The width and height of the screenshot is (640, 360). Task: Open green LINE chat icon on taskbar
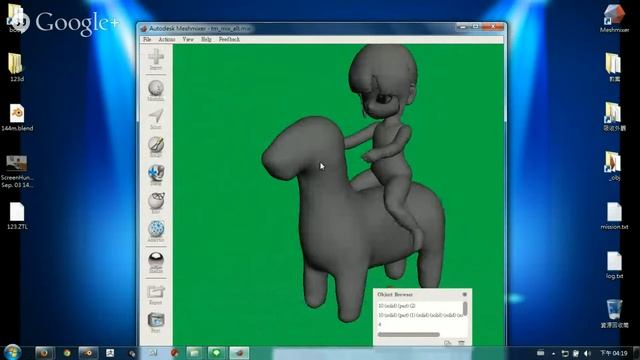pyautogui.click(x=216, y=353)
